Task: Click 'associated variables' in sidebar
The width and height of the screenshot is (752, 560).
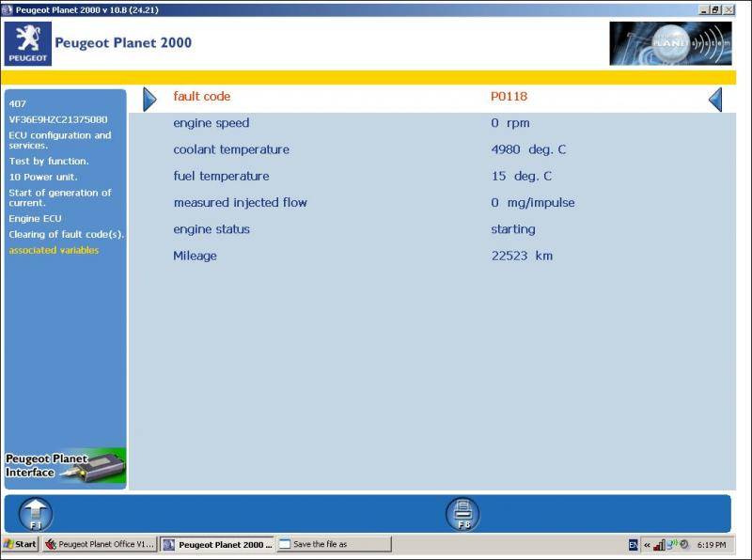Action: click(54, 250)
